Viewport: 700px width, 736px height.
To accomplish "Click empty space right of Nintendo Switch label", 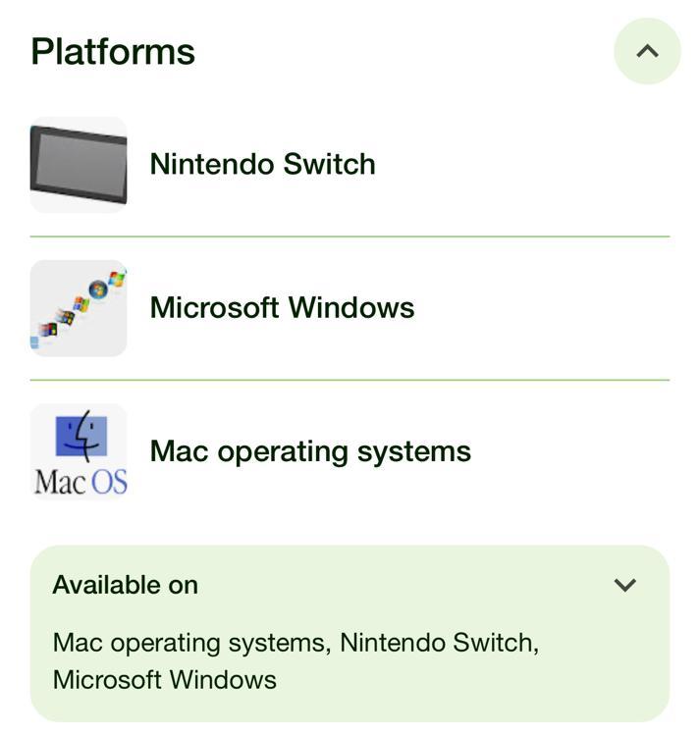I will 530,164.
